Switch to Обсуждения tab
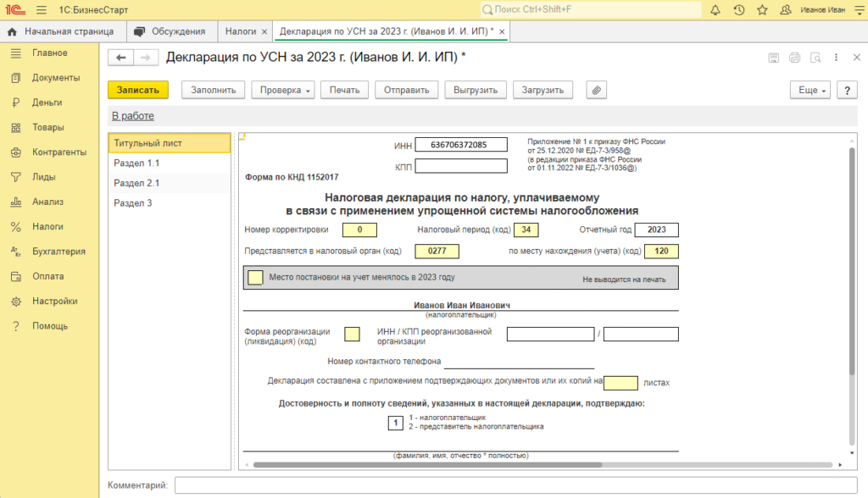 point(171,31)
